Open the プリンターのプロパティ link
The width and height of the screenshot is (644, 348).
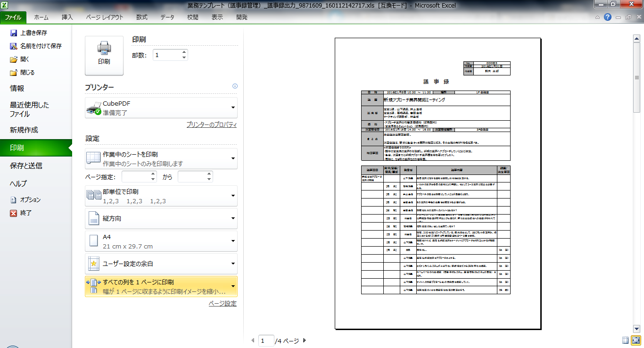coord(211,125)
